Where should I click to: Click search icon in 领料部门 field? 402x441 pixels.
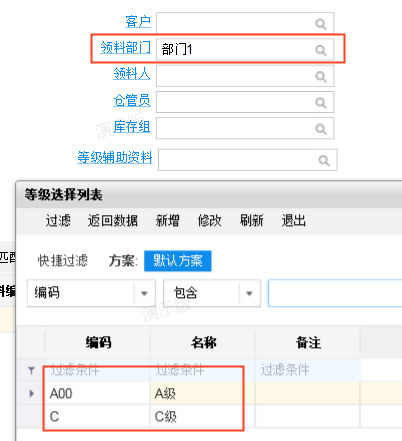click(321, 50)
